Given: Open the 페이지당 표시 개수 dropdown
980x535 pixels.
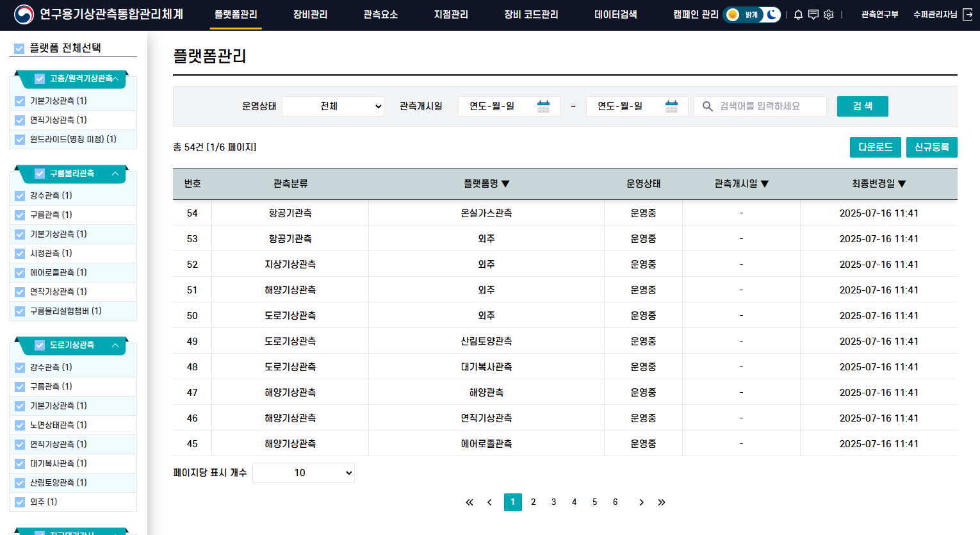Looking at the screenshot, I should [x=304, y=473].
